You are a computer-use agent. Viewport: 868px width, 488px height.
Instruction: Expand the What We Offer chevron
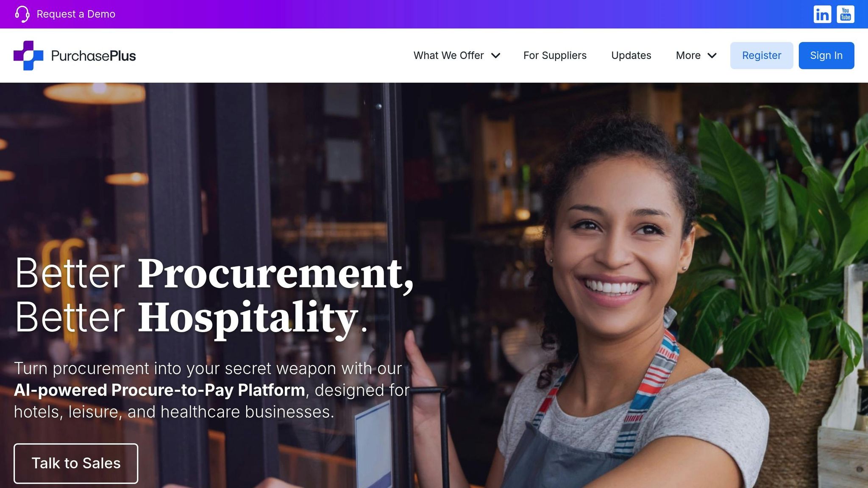click(x=495, y=55)
